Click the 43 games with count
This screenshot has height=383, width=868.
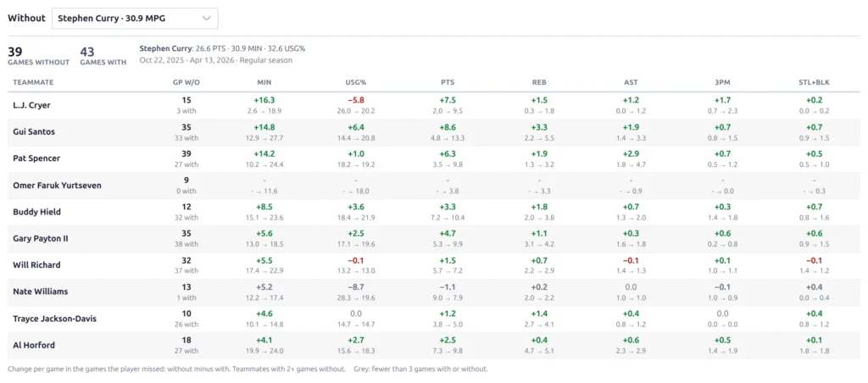87,52
